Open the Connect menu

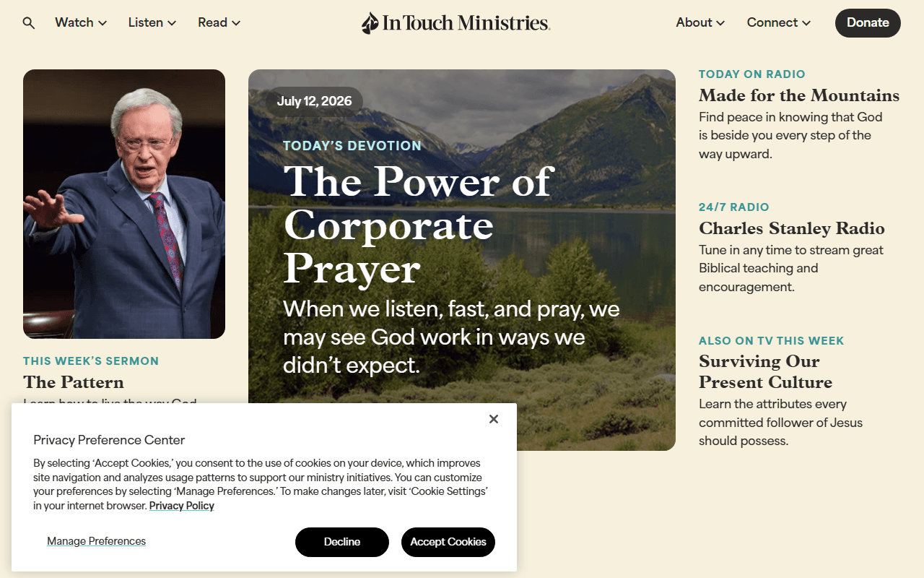[x=779, y=22]
